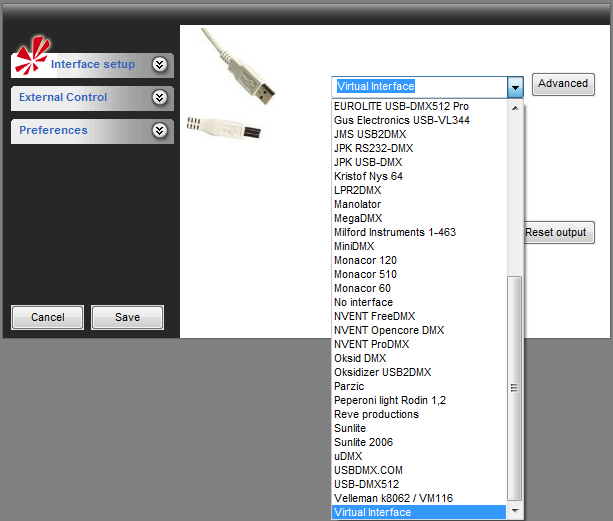
Task: Select NVENT Opencore DMX interface
Action: tap(419, 330)
